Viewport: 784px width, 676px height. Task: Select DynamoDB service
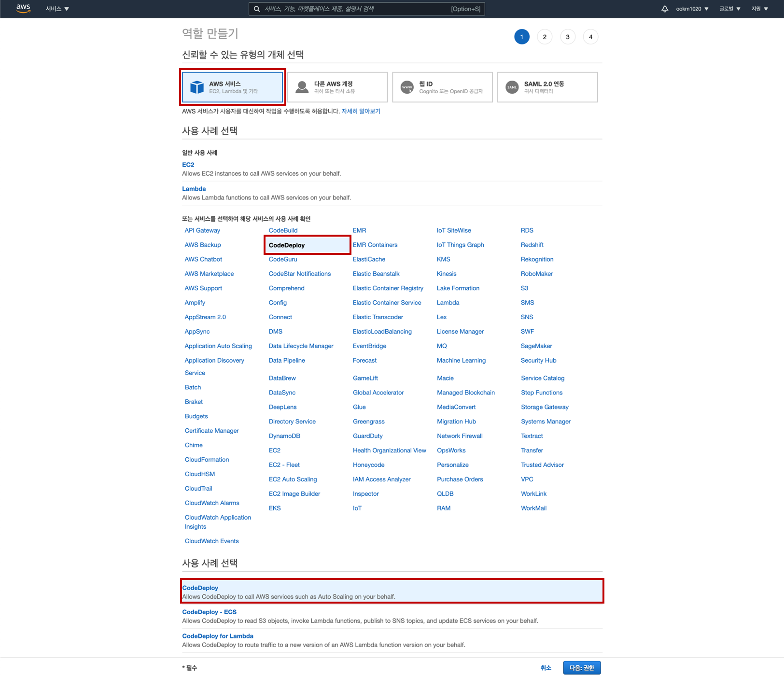point(284,436)
